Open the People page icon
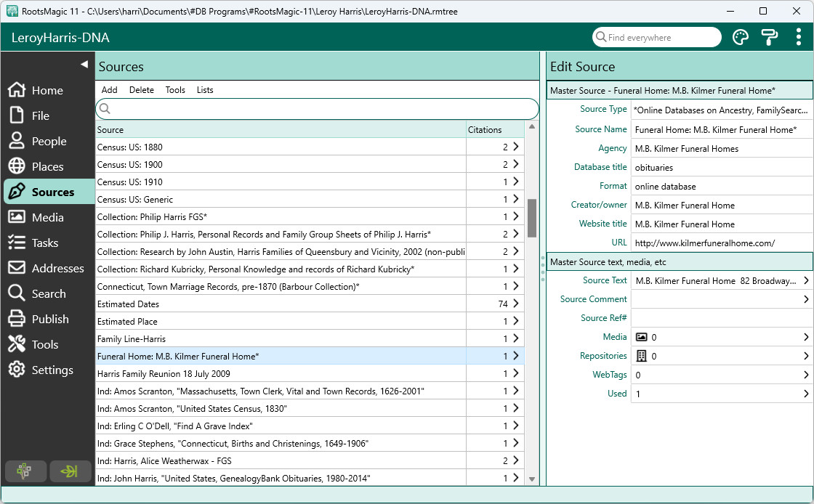Image resolution: width=814 pixels, height=504 pixels. [x=17, y=141]
